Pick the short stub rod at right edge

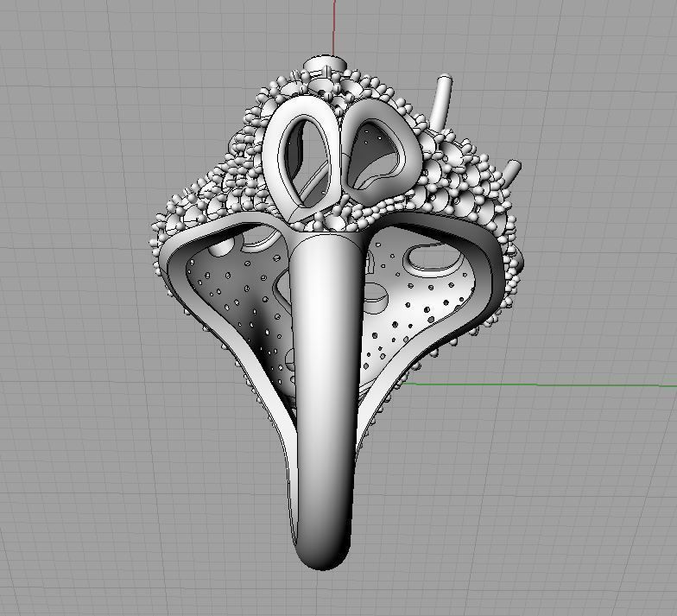(511, 171)
